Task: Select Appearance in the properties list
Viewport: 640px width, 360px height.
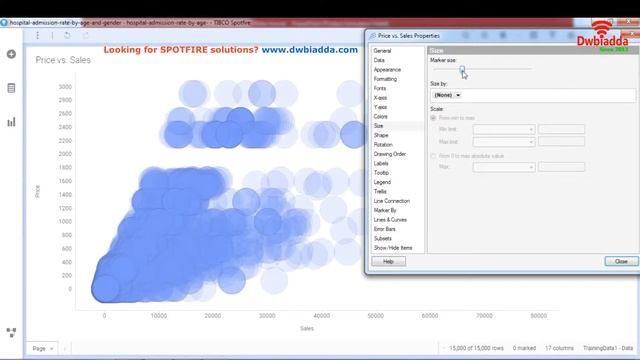Action: 387,70
